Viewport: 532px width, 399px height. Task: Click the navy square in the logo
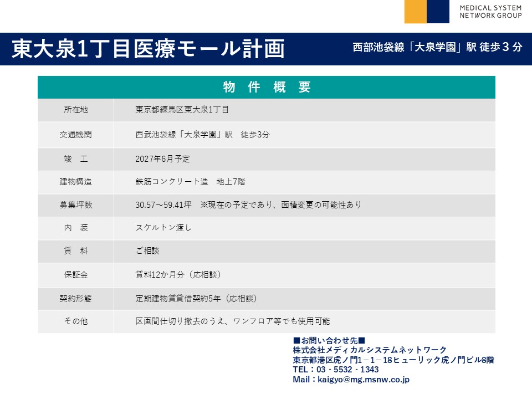pos(438,12)
